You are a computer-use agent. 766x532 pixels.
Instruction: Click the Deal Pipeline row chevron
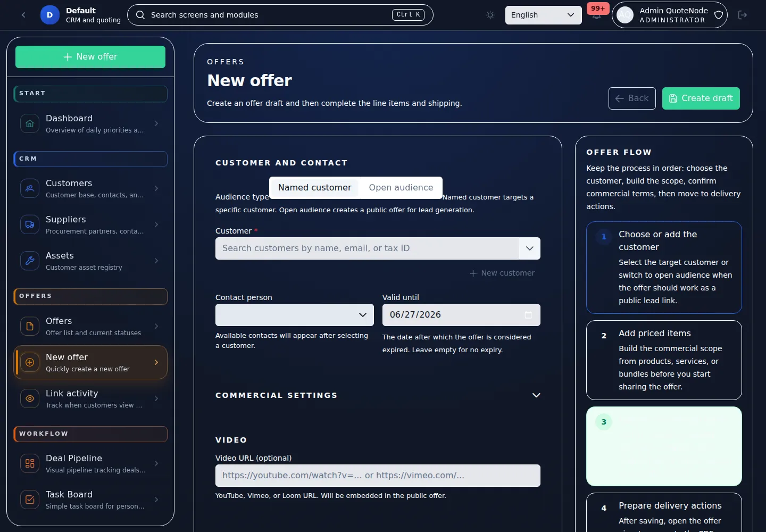(156, 463)
